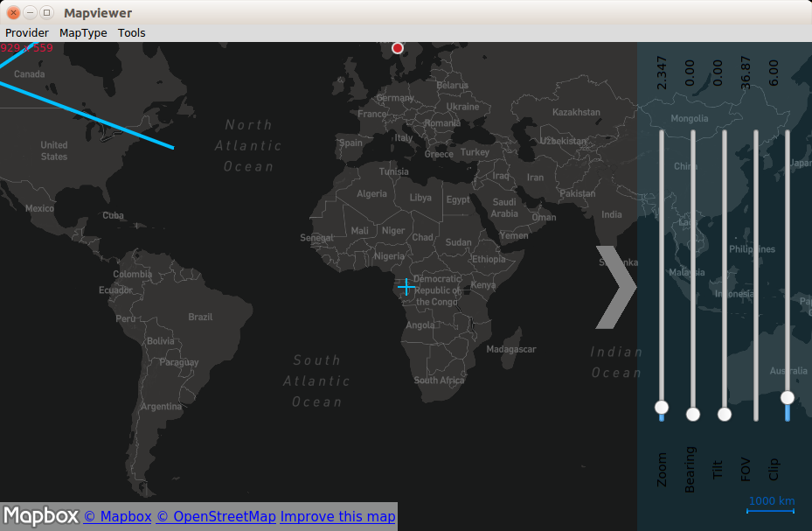
Task: Click the Bearing slider handle
Action: pyautogui.click(x=693, y=414)
